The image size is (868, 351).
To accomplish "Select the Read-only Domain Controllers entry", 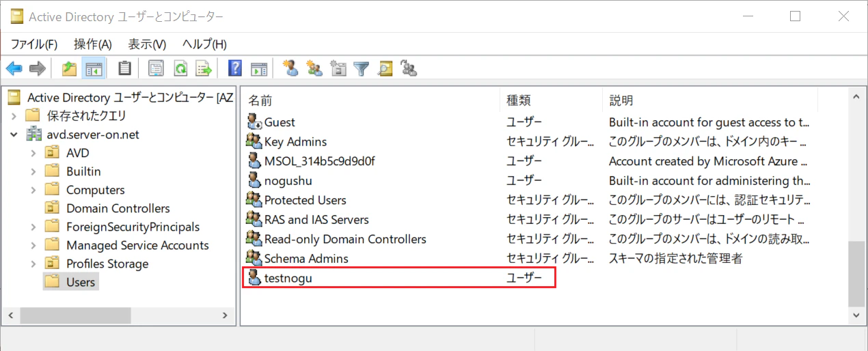I will coord(345,239).
